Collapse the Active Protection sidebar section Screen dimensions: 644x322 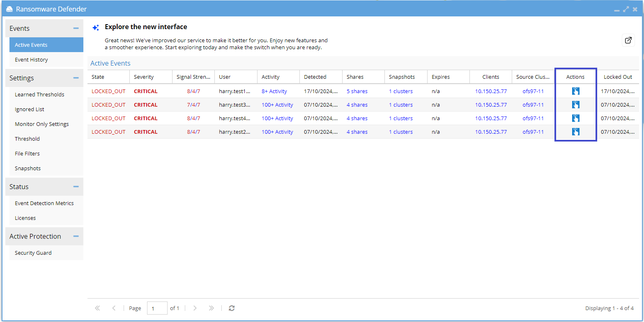click(76, 236)
